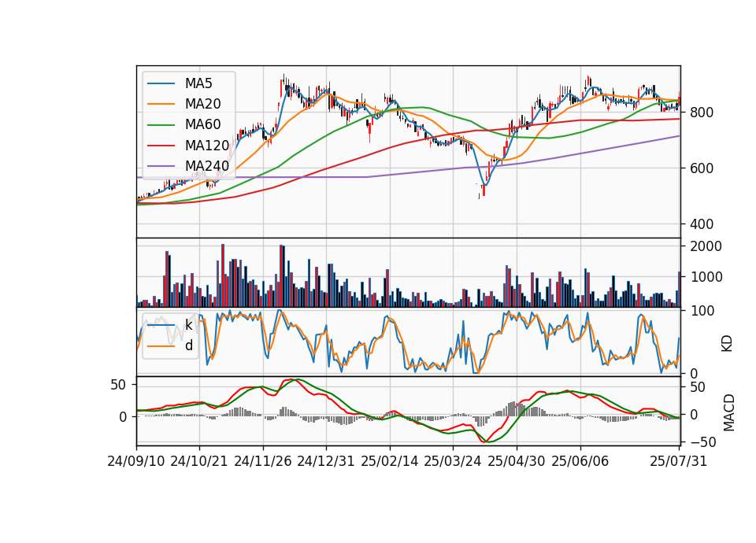The image size is (756, 543).
Task: Click the 400 price axis label
Action: pos(702,224)
